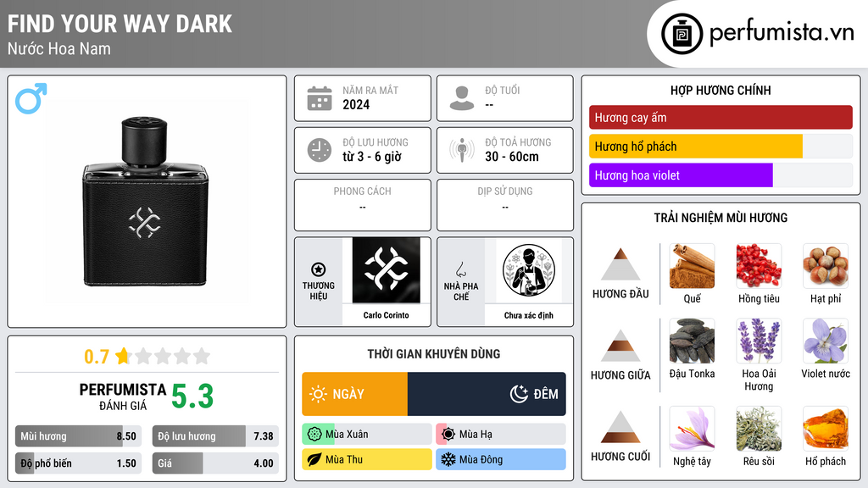Screen dimensions: 868x488
Task: Open the Violet nước note image
Action: (x=826, y=341)
